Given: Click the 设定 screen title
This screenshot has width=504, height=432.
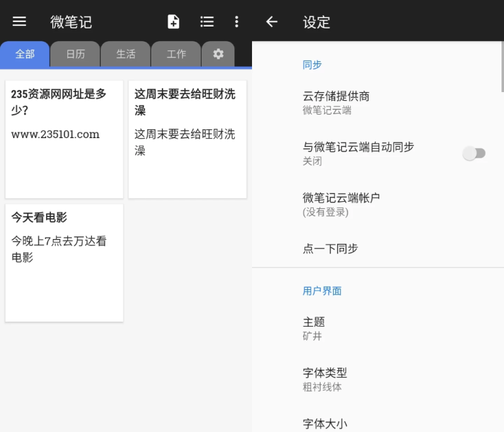Looking at the screenshot, I should (316, 22).
